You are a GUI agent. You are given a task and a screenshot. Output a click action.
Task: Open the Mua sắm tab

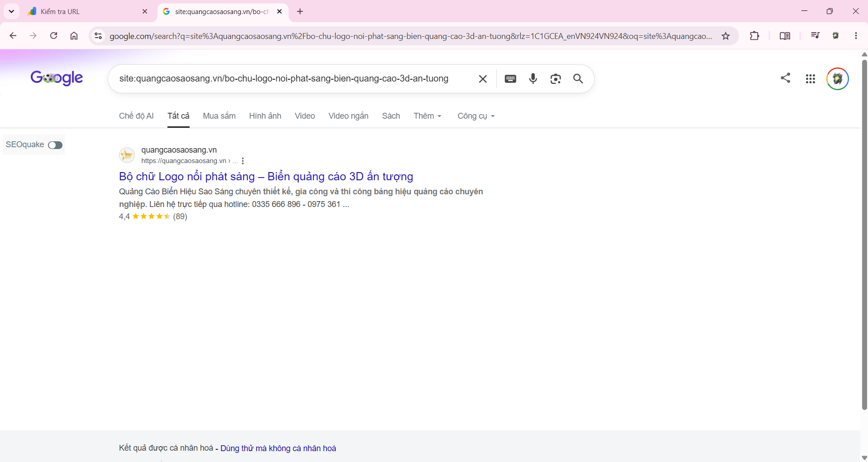[x=219, y=116]
